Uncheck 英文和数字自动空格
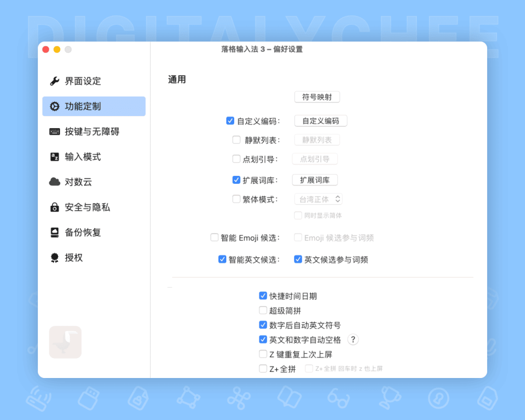The height and width of the screenshot is (420, 525). (263, 340)
